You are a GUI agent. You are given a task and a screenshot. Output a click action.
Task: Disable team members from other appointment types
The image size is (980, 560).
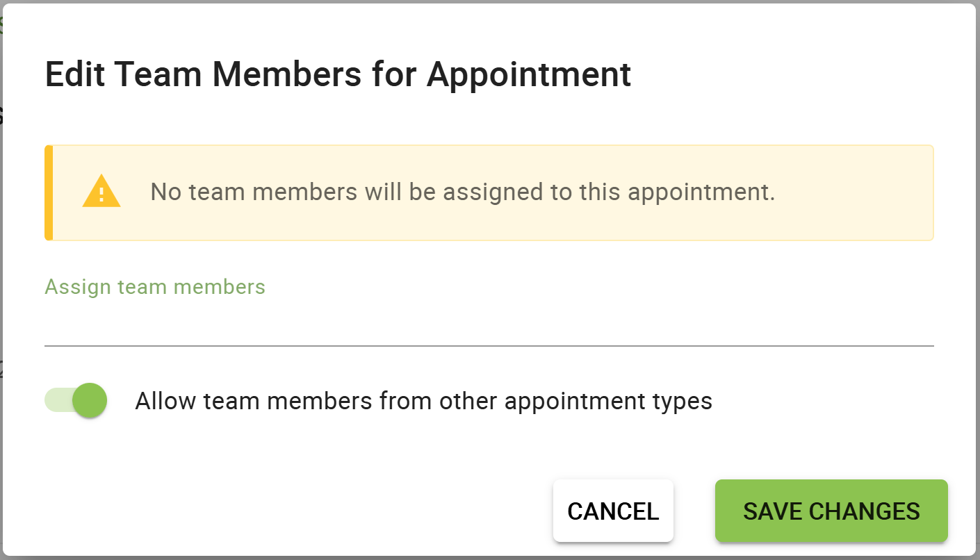pyautogui.click(x=75, y=401)
